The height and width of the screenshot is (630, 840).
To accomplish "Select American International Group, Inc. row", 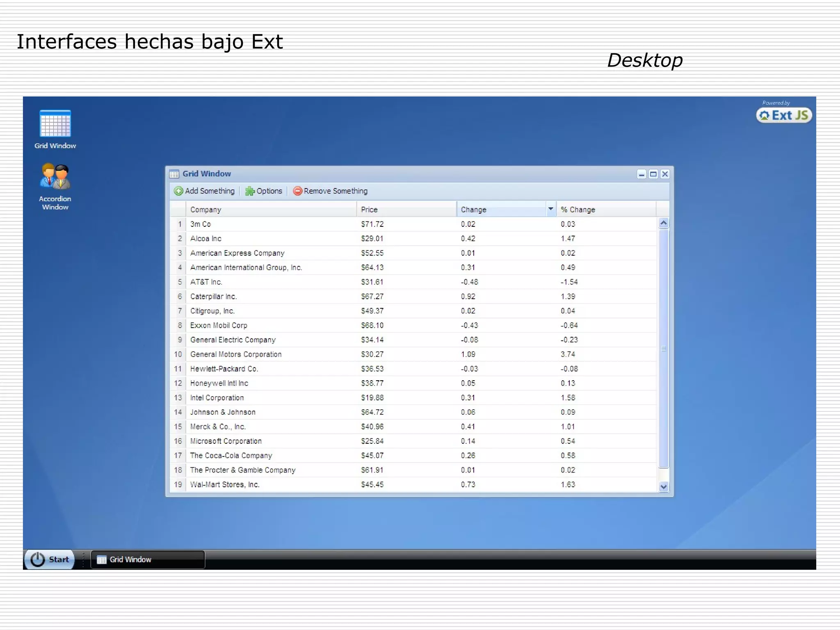I will pyautogui.click(x=413, y=267).
